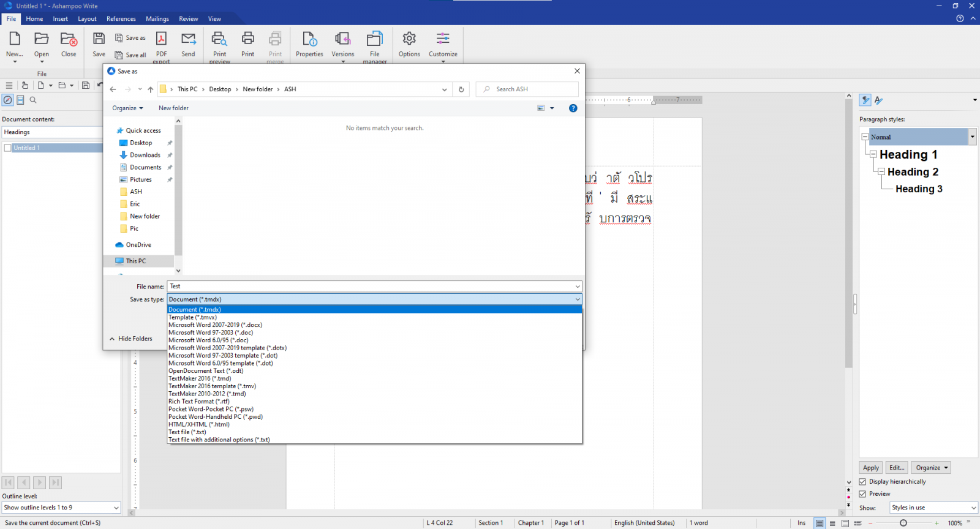Viewport: 980px width, 529px height.
Task: Click the Customize ribbon icon
Action: (443, 40)
